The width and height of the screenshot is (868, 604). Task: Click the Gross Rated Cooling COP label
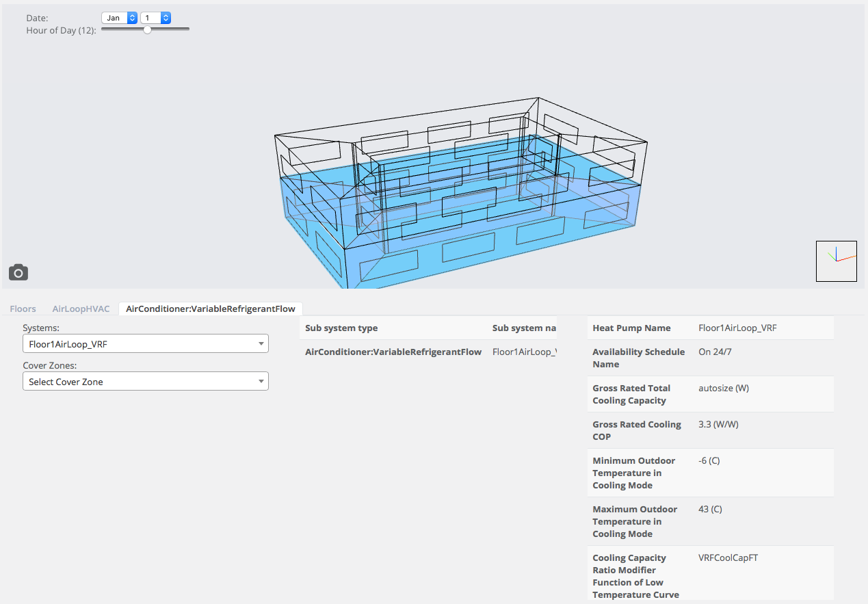coord(637,430)
